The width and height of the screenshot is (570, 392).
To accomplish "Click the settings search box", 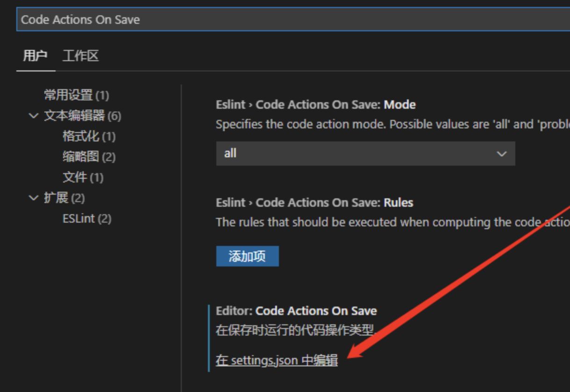I will [x=290, y=20].
